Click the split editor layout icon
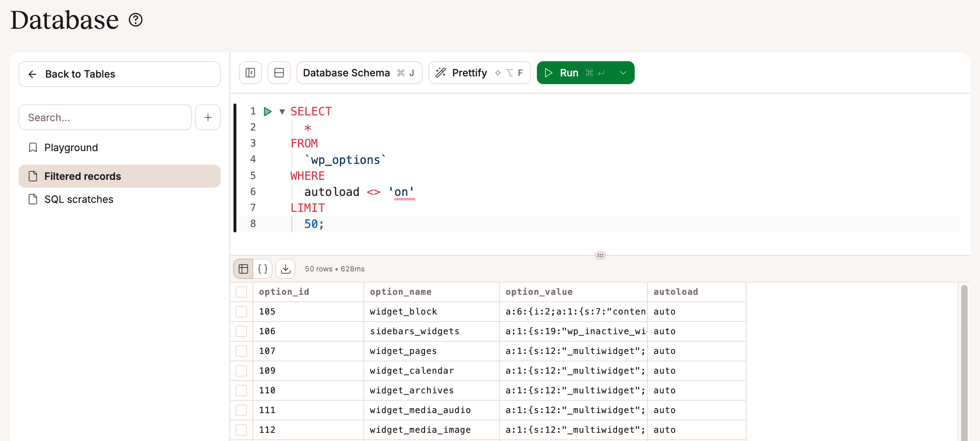 tap(279, 73)
